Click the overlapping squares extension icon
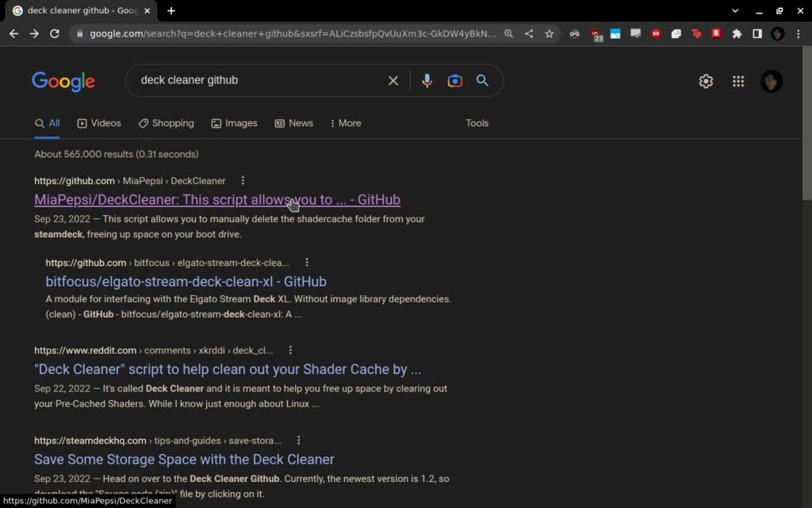Viewport: 812px width, 508px height. click(x=676, y=33)
